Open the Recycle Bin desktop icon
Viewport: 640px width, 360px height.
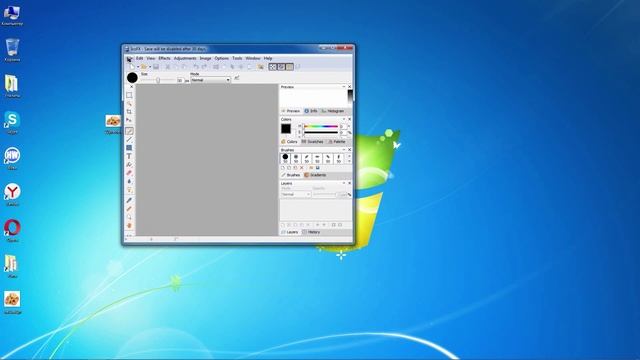pyautogui.click(x=12, y=50)
